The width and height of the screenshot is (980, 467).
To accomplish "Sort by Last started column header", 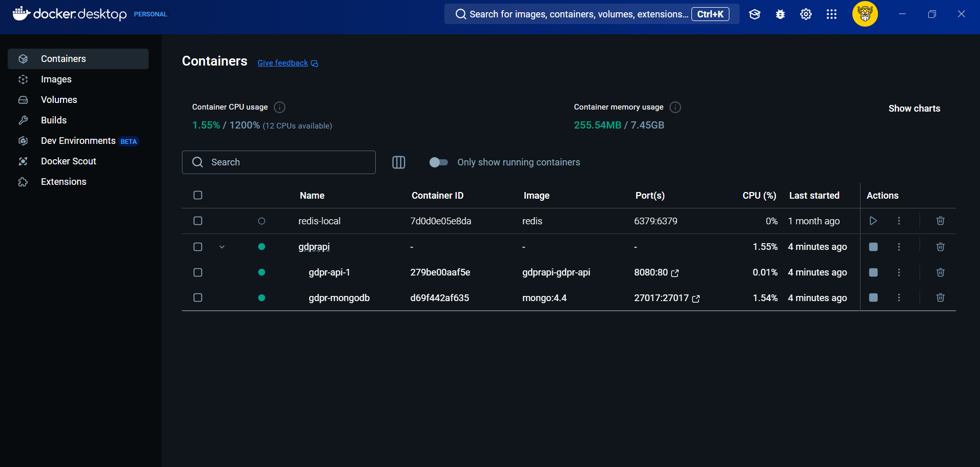I will tap(814, 196).
